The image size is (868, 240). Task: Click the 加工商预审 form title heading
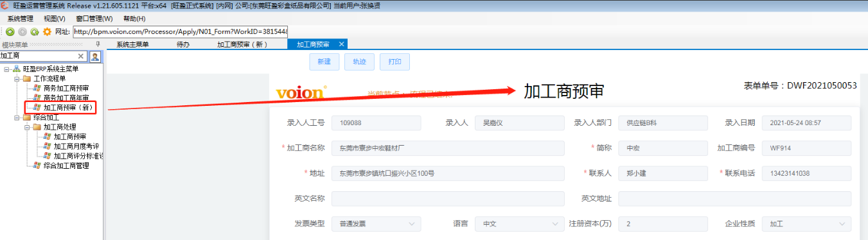coord(563,91)
